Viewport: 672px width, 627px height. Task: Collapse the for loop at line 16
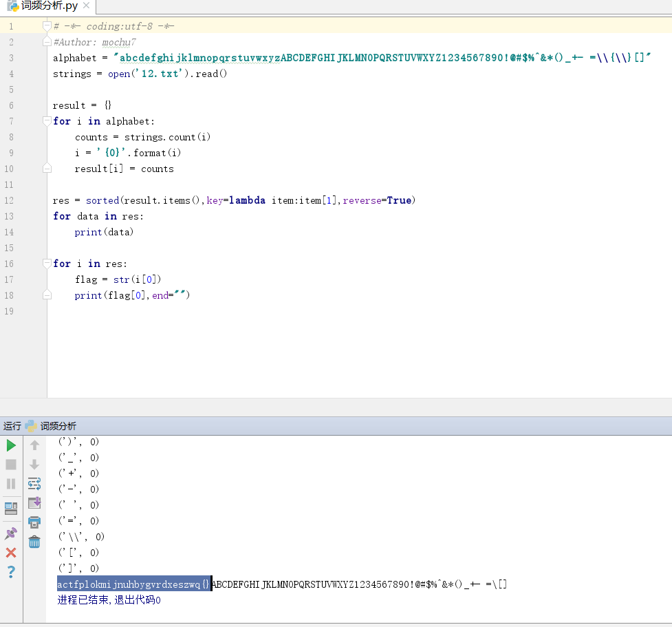(47, 264)
